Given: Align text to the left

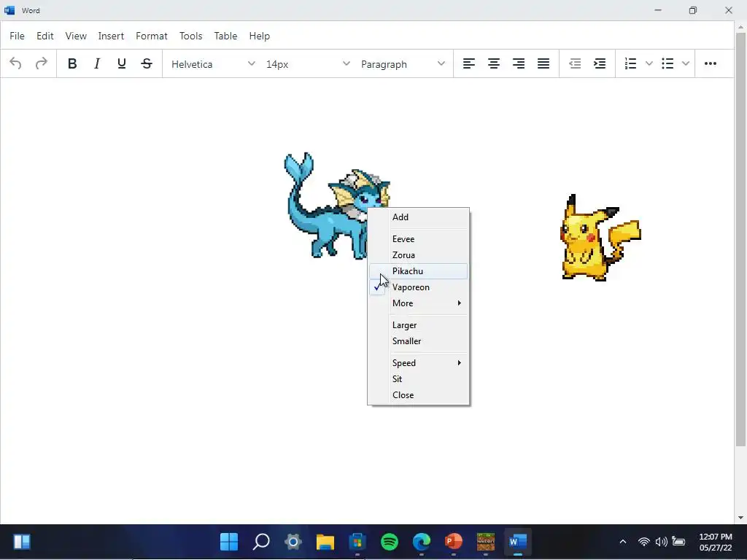Looking at the screenshot, I should pyautogui.click(x=469, y=63).
